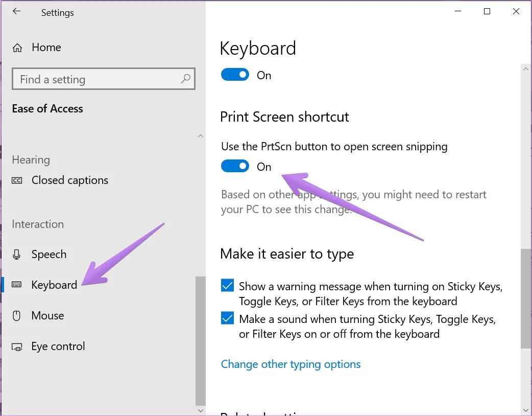Turn off the PrtScn screen snipping toggle
This screenshot has width=532, height=416.
point(235,167)
